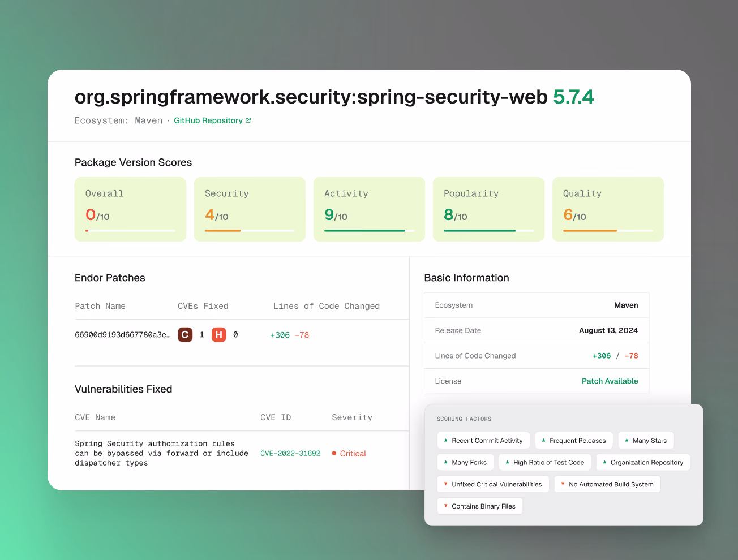Click the Patch Name column header
This screenshot has height=560, width=738.
[100, 306]
